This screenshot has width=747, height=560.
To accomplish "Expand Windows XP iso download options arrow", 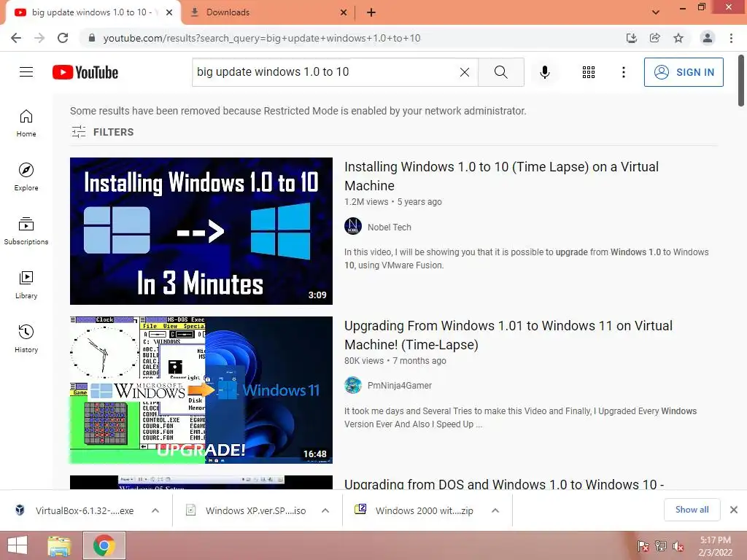I will coord(325,510).
